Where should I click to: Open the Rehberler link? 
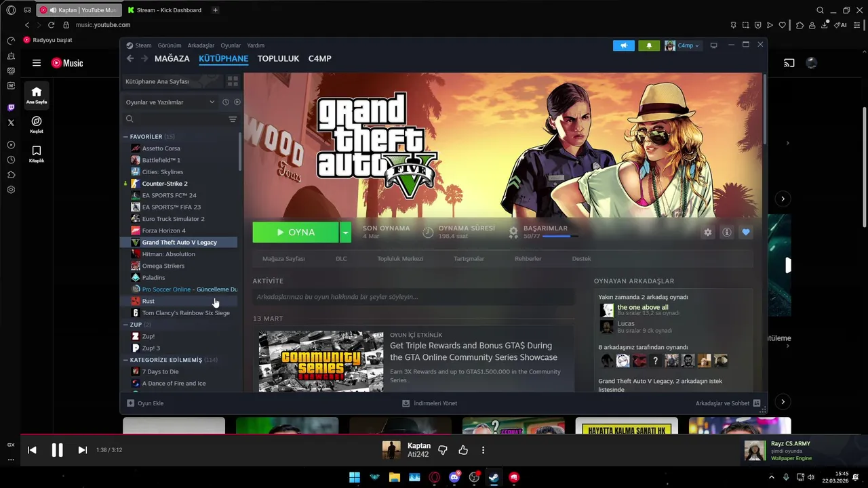528,259
